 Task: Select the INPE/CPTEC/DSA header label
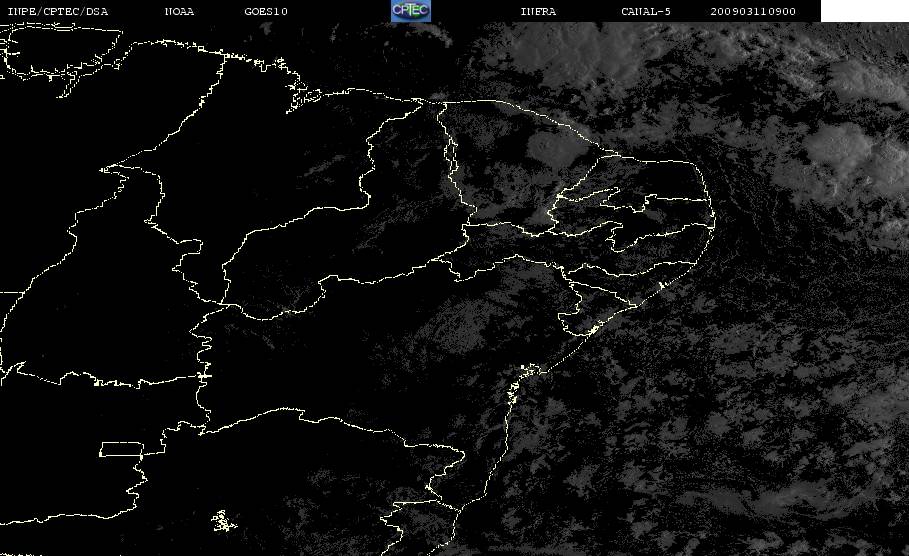58,12
